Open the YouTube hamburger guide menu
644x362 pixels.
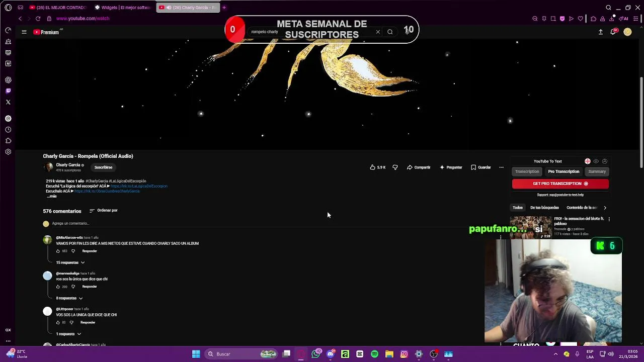pyautogui.click(x=24, y=32)
